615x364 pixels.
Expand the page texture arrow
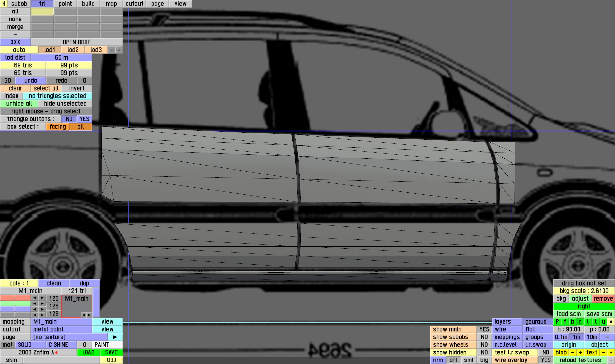point(115,337)
